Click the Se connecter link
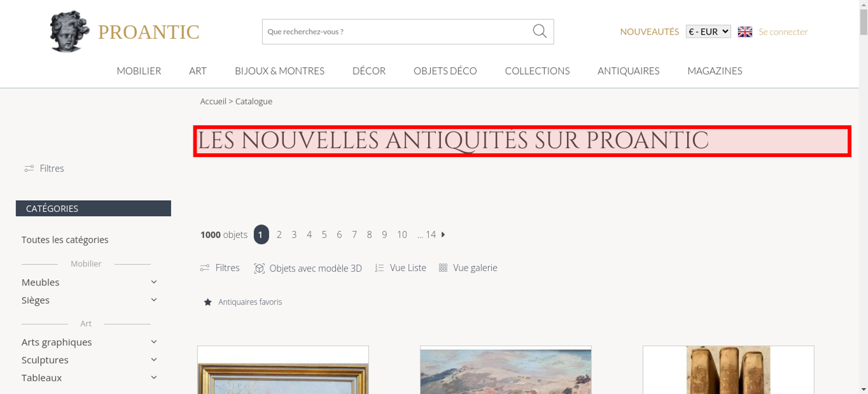The height and width of the screenshot is (394, 868). pos(783,32)
